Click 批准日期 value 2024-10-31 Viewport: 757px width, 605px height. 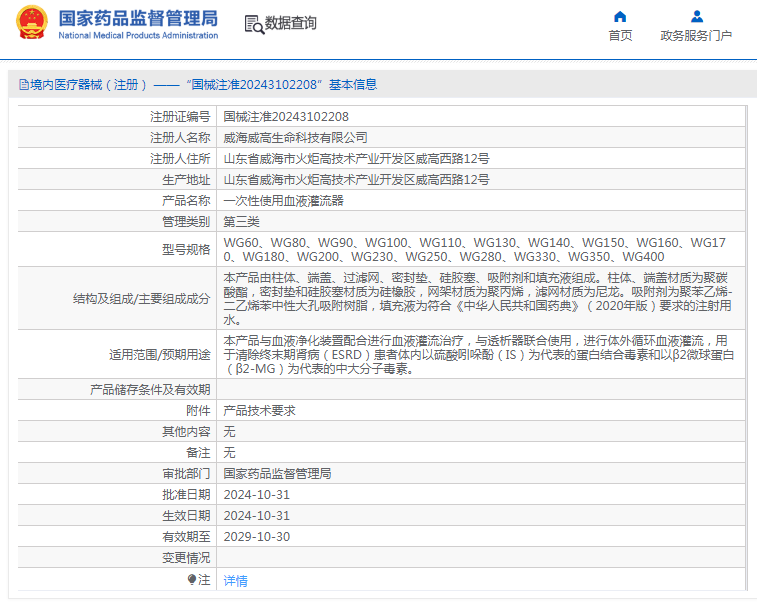(256, 494)
